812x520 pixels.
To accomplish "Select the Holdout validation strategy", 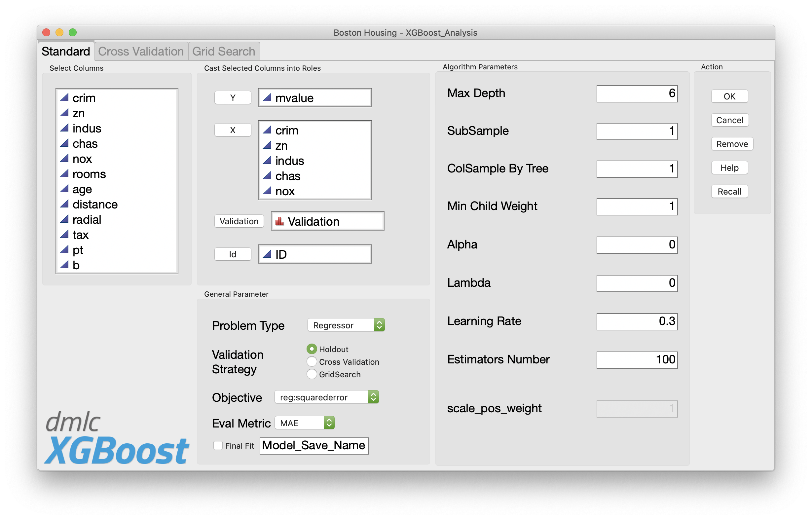I will pyautogui.click(x=312, y=349).
